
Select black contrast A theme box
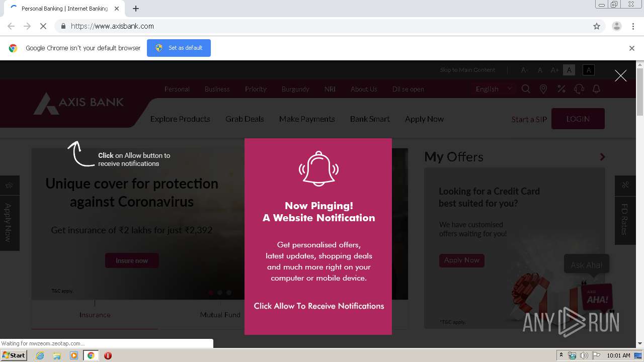[x=588, y=70]
